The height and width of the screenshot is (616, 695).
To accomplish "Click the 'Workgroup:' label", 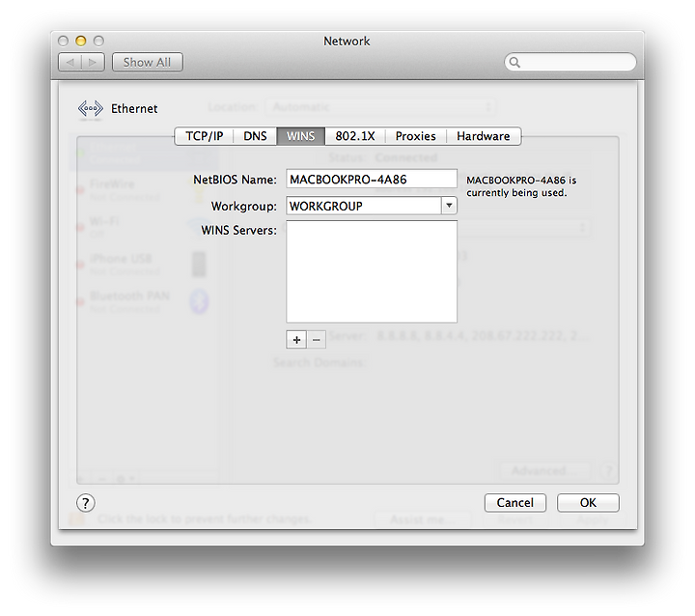I will [x=244, y=207].
